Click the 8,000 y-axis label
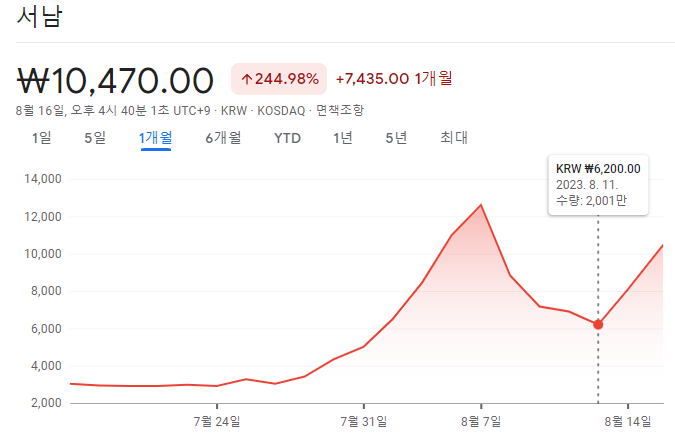675x437 pixels. pos(46,291)
